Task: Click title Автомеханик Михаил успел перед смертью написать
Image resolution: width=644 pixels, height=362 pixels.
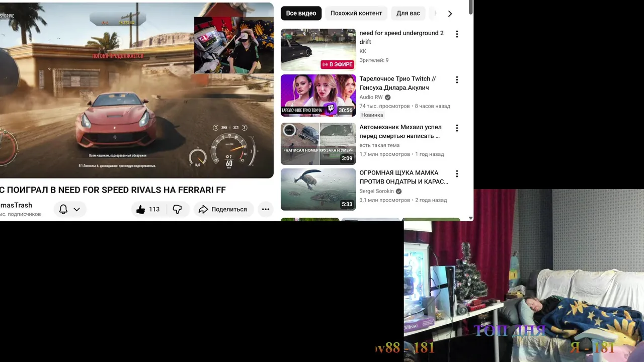Action: click(400, 132)
